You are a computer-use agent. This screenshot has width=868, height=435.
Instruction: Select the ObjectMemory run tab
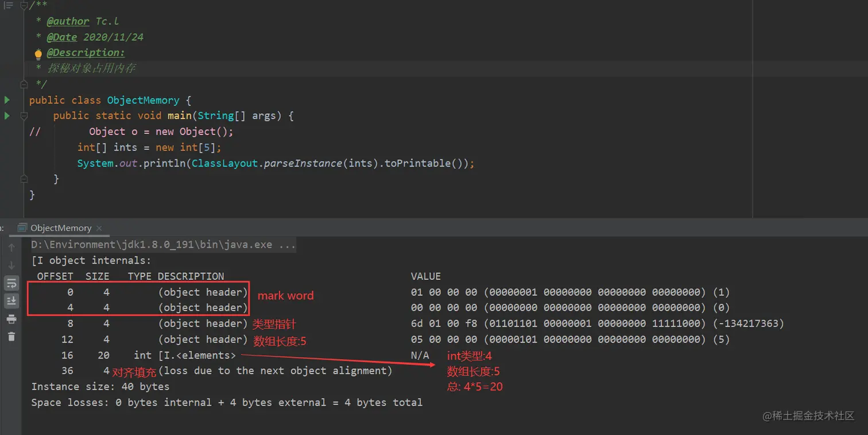coord(61,228)
